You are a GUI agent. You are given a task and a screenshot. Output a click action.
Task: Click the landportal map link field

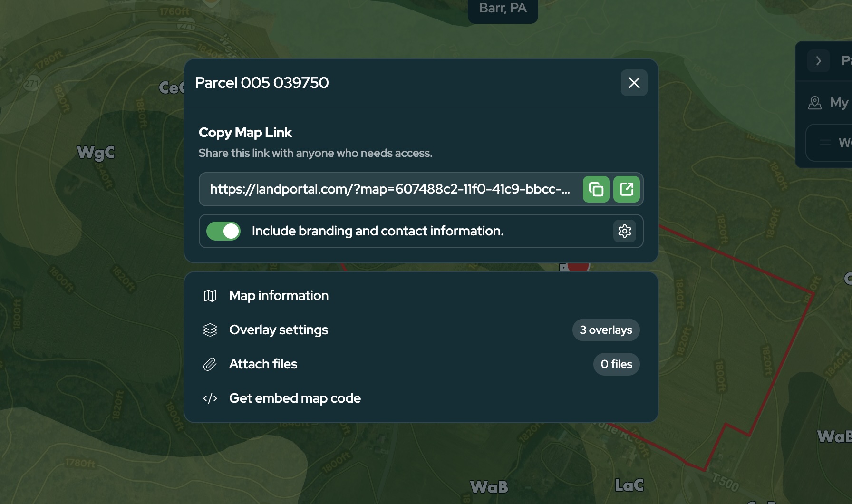pyautogui.click(x=390, y=189)
